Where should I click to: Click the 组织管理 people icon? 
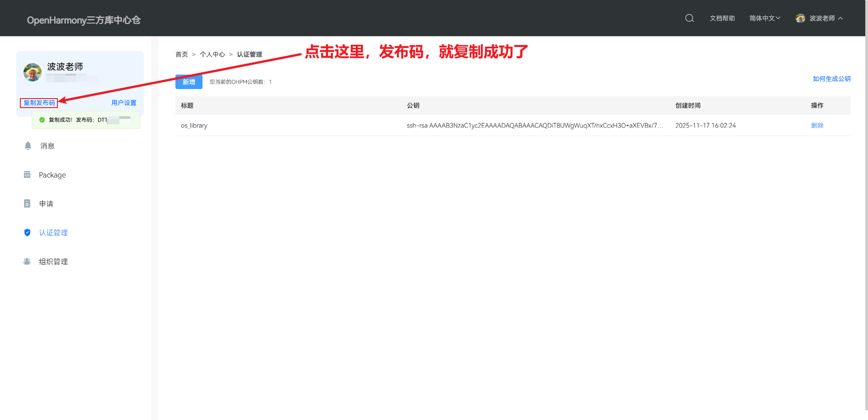[x=27, y=261]
